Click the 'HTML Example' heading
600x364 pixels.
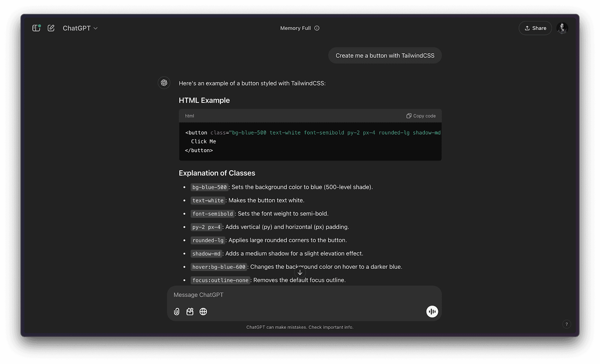(204, 100)
